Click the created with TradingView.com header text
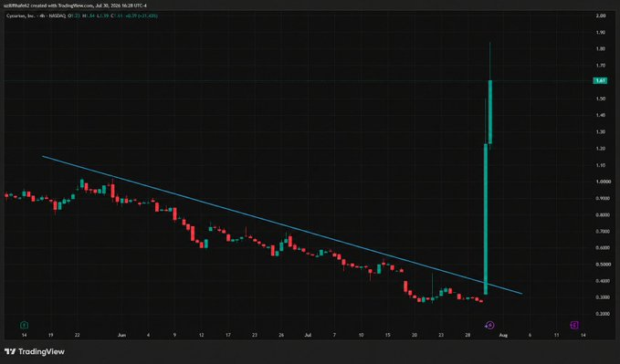Image resolution: width=620 pixels, height=364 pixels. click(x=75, y=5)
